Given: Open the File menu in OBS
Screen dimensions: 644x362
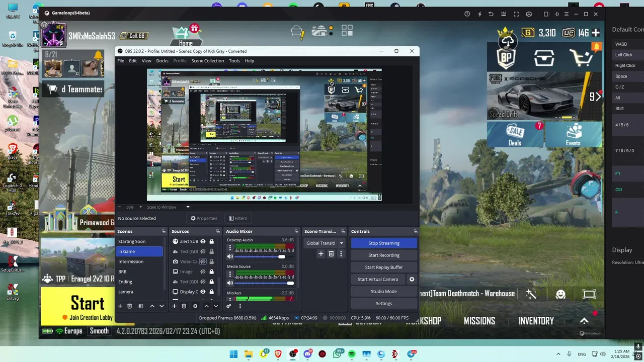Looking at the screenshot, I should [x=121, y=61].
